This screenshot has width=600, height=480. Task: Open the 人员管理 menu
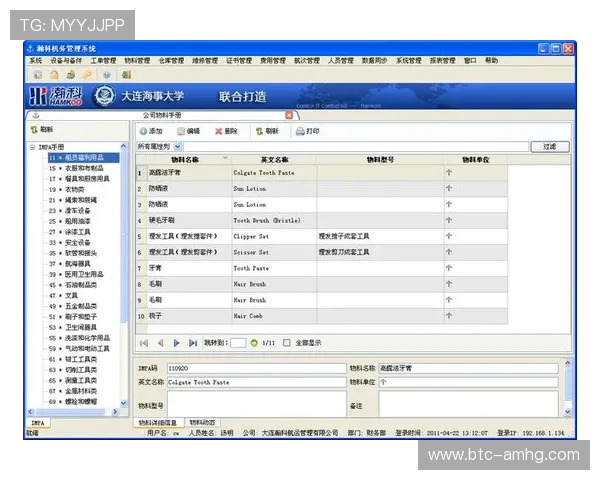coord(341,60)
